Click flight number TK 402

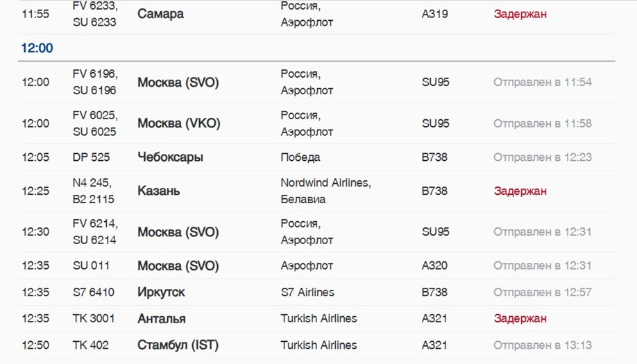91,345
